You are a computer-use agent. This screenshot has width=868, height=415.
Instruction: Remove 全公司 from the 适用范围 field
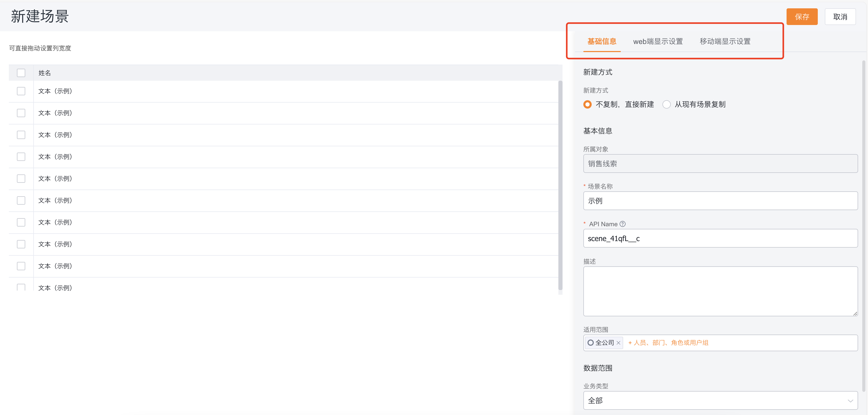click(619, 343)
